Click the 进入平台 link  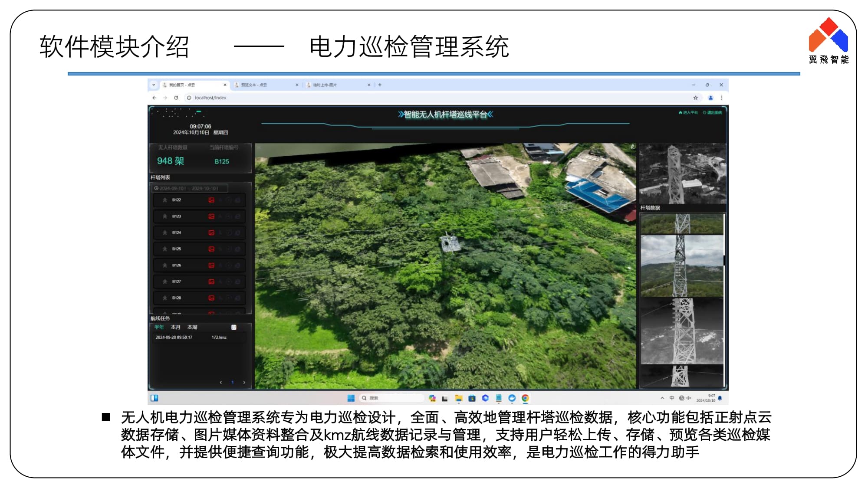click(688, 113)
